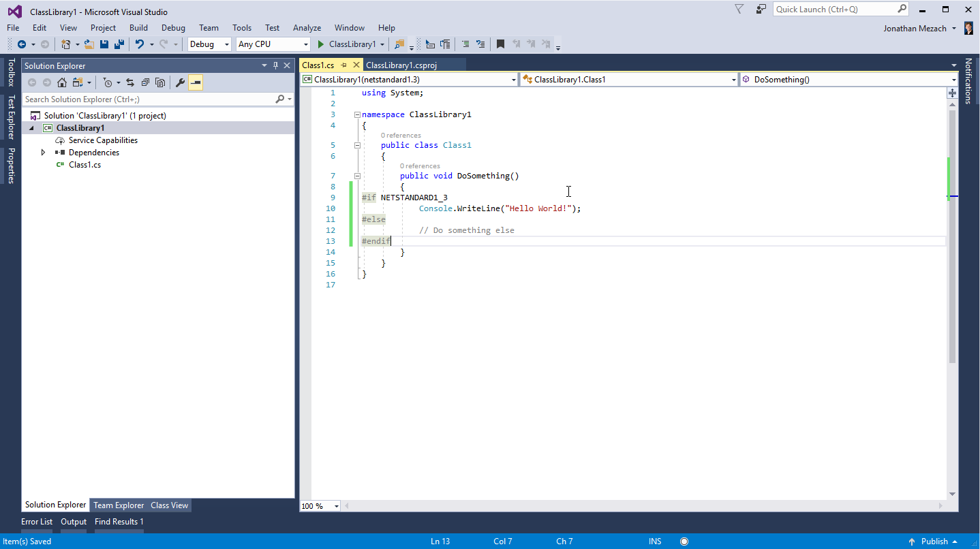Click the feedback icon beside Quick Launch
Viewport: 980px width, 549px height.
click(761, 10)
